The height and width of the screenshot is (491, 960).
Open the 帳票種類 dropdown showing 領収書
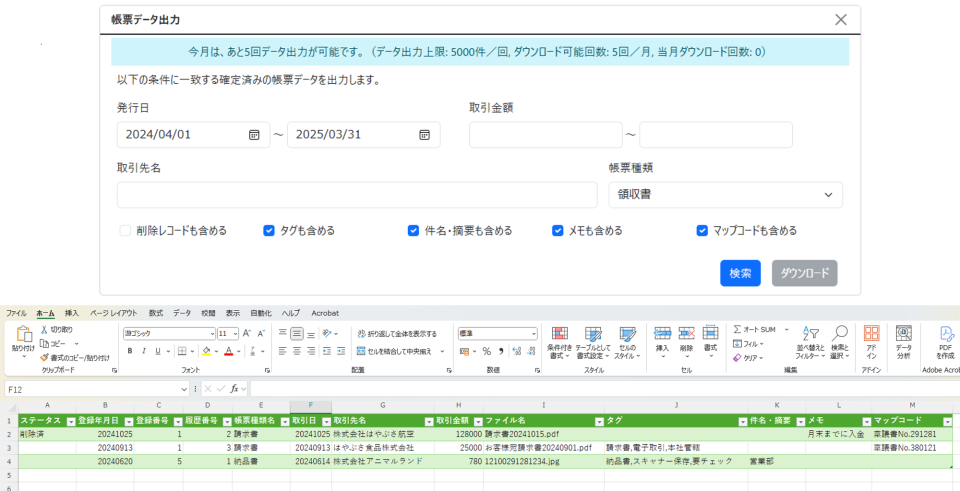pyautogui.click(x=725, y=195)
